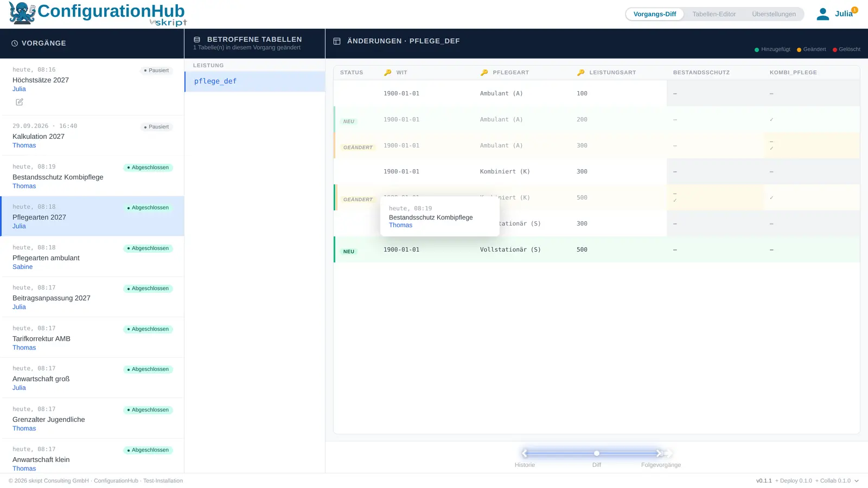868x488 pixels.
Task: Click the BESTANDSSCHUTZ column header
Action: 701,73
